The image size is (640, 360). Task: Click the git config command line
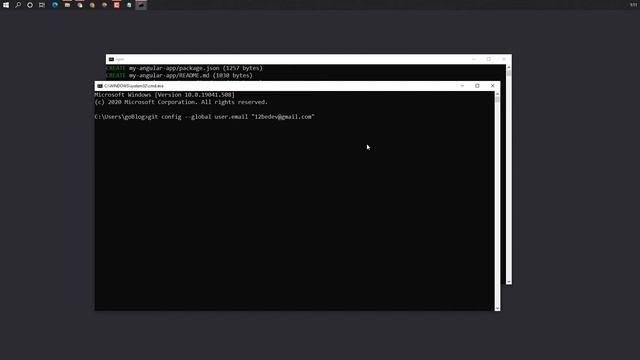pos(204,117)
